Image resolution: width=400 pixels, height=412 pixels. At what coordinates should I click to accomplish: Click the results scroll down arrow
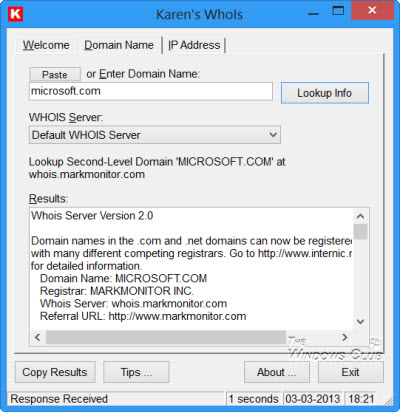pos(360,321)
